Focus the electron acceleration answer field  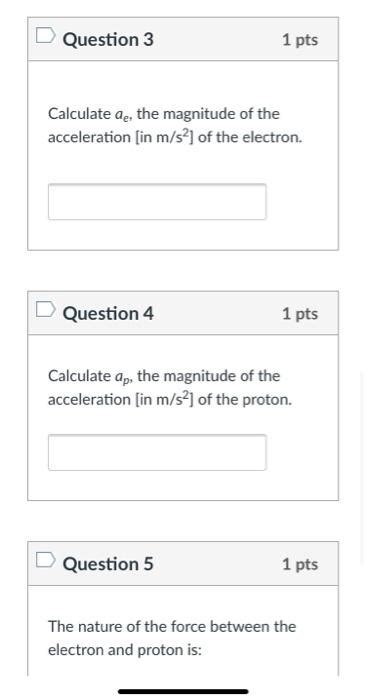[157, 202]
